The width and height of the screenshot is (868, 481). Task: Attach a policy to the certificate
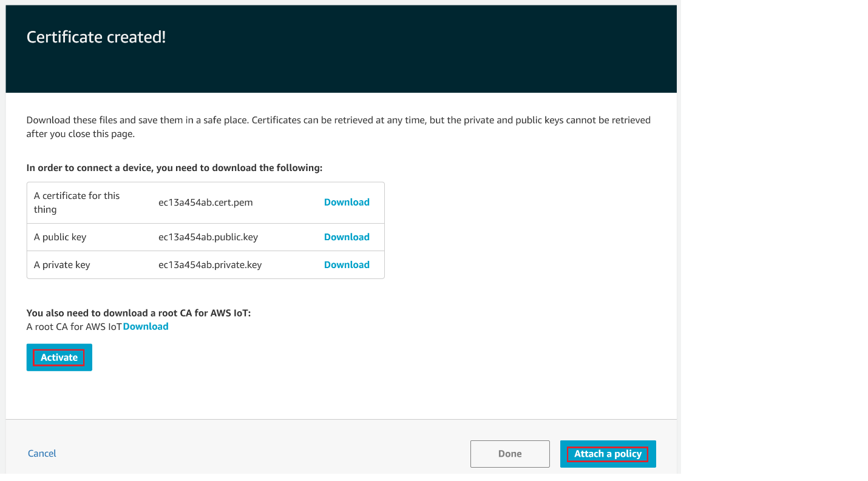click(608, 454)
